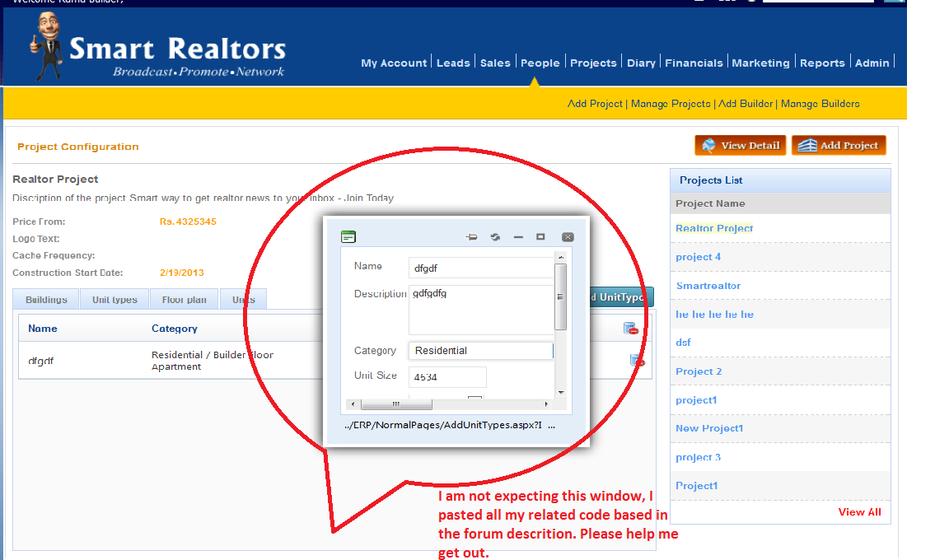Open the Reports menu
Viewport: 949px width, 560px height.
[822, 63]
